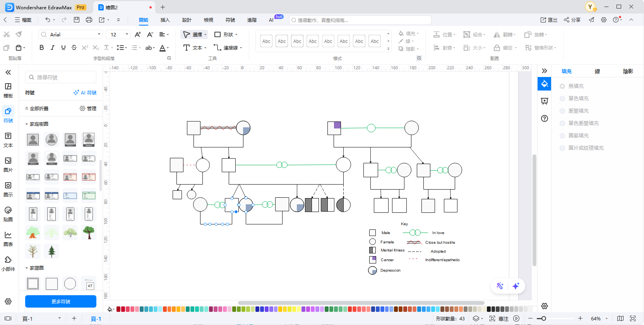Viewport: 644px width, 325px height.
Task: Switch to the 插入 ribbon tab
Action: (x=165, y=20)
